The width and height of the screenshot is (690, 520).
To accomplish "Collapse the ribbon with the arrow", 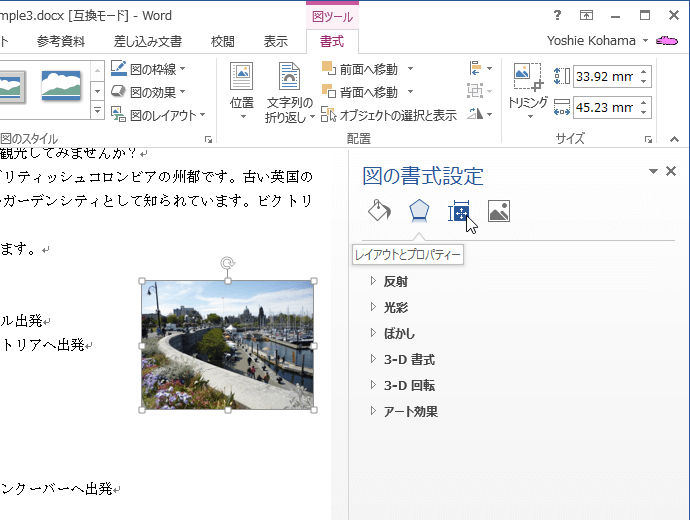I will pos(674,139).
